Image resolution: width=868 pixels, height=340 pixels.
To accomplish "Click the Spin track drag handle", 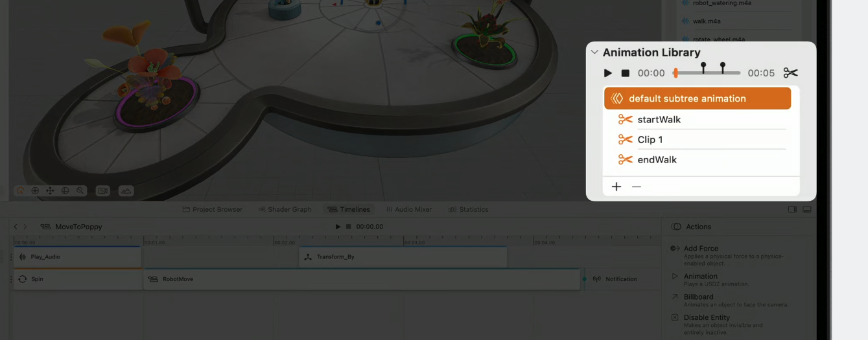I will [x=10, y=279].
